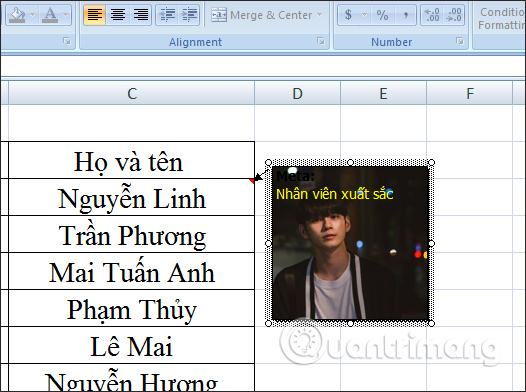Select the column D header
526x392 pixels.
[298, 93]
